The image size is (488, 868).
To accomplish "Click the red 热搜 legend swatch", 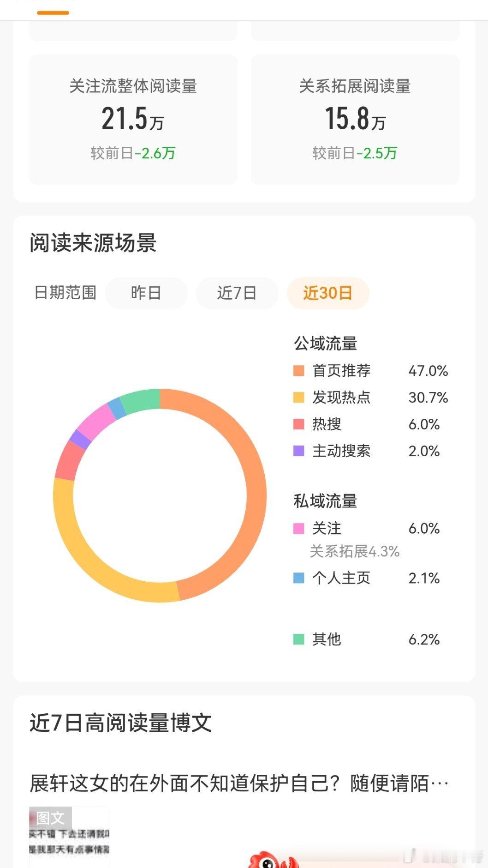I will coord(299,424).
